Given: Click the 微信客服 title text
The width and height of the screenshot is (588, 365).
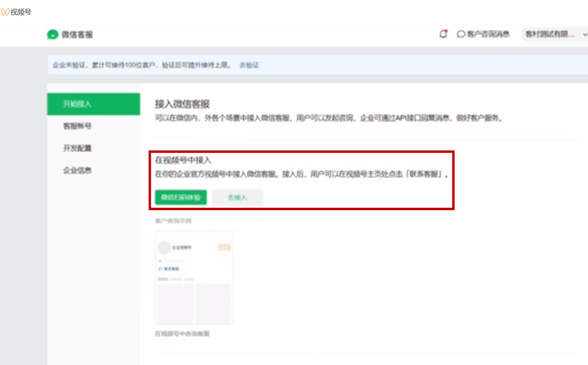Looking at the screenshot, I should click(x=77, y=34).
